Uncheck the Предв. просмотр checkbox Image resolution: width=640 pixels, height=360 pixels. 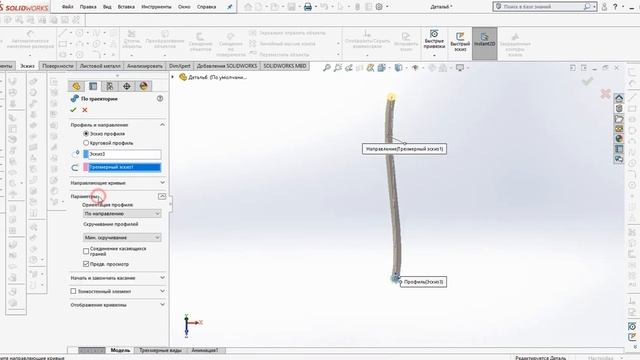86,264
